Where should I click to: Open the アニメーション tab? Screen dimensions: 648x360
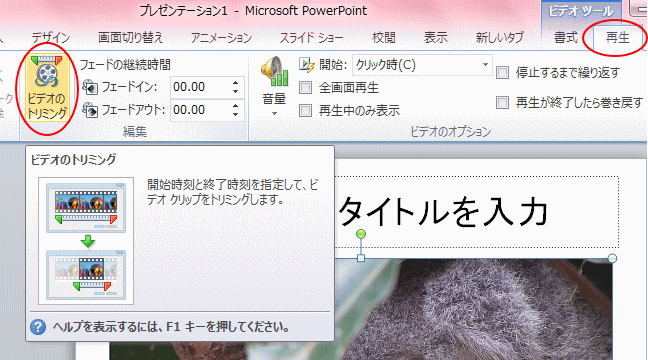tap(222, 38)
